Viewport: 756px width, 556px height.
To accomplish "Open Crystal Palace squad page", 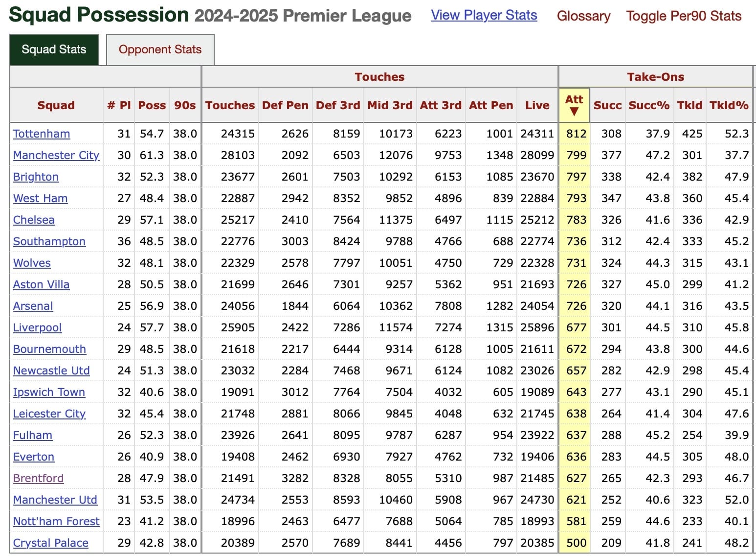I will [51, 543].
